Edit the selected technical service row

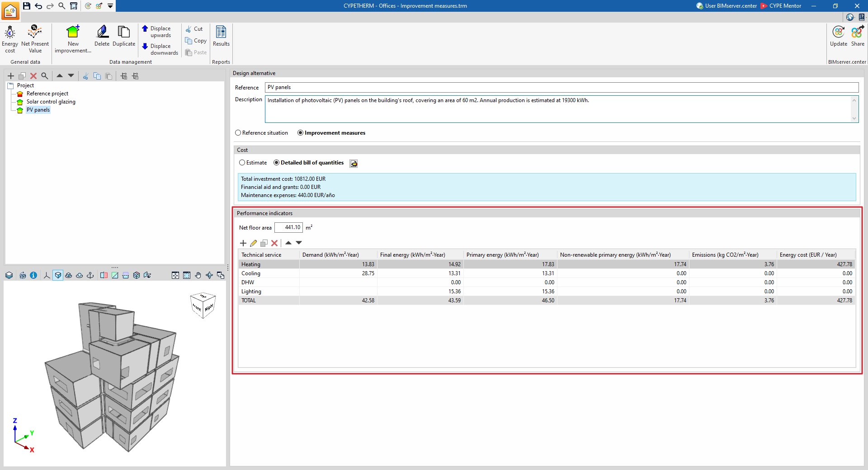pos(254,243)
